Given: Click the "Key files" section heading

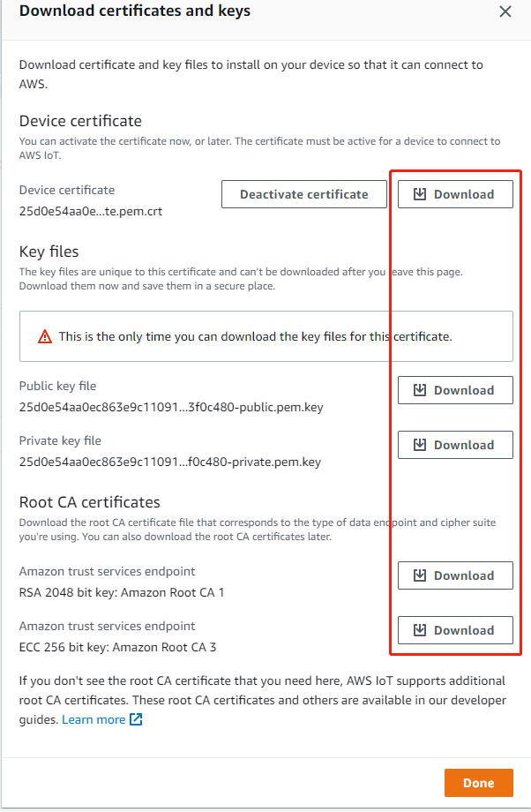Looking at the screenshot, I should pyautogui.click(x=49, y=252).
